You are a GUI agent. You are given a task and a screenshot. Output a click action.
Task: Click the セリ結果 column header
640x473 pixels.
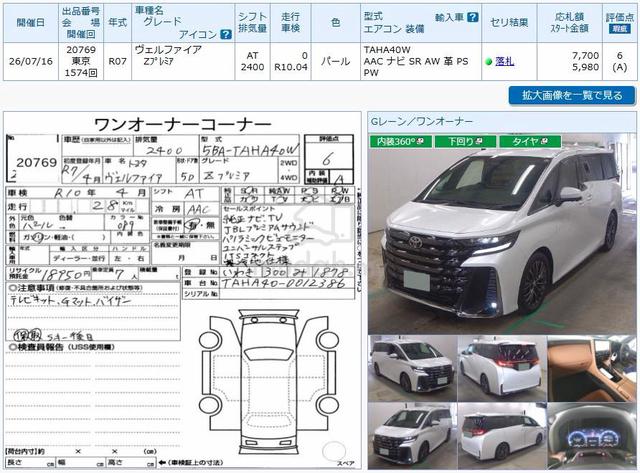point(509,23)
